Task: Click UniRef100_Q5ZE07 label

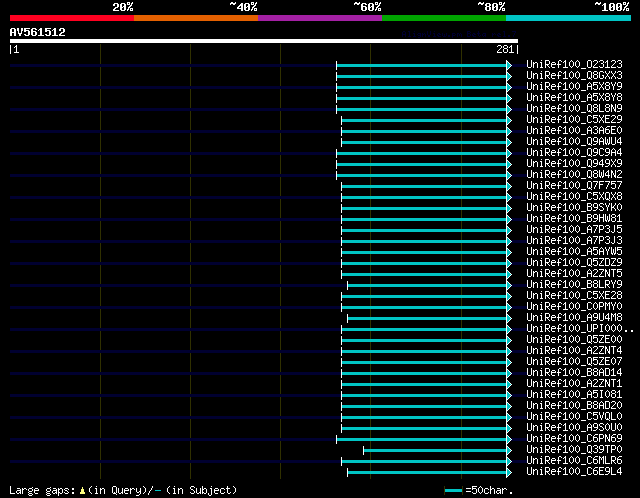Action: pyautogui.click(x=574, y=362)
